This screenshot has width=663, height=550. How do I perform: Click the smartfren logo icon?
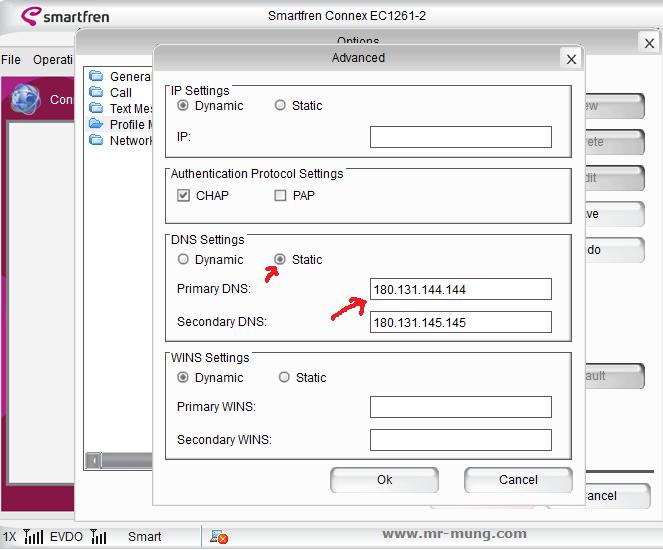(31, 16)
